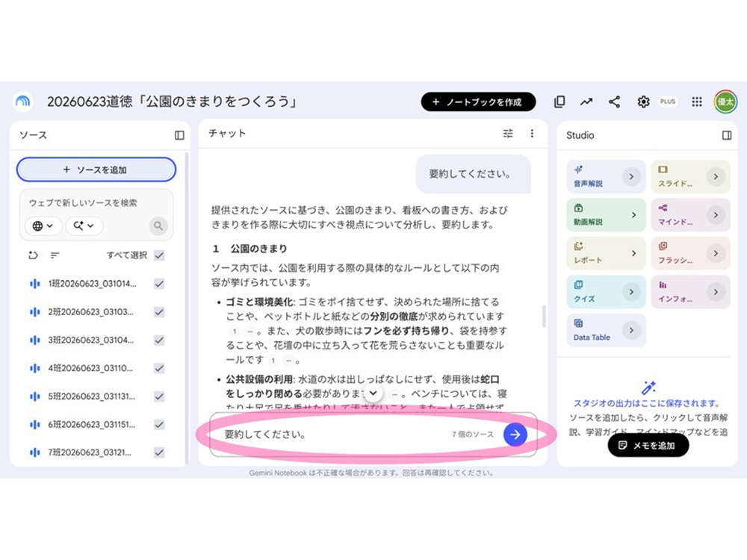Expand options arrow on クイズ card
The image size is (747, 560).
click(632, 292)
